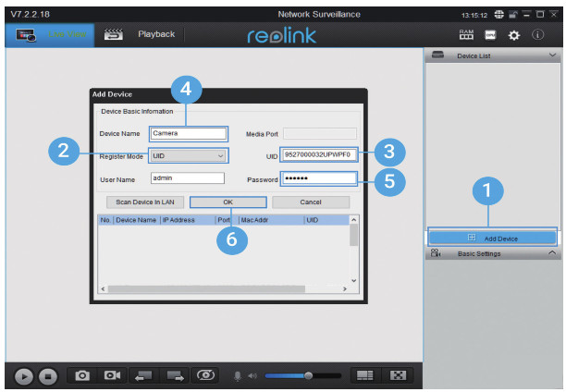Toggle fullscreen view icon
The width and height of the screenshot is (566, 392).
tap(398, 375)
